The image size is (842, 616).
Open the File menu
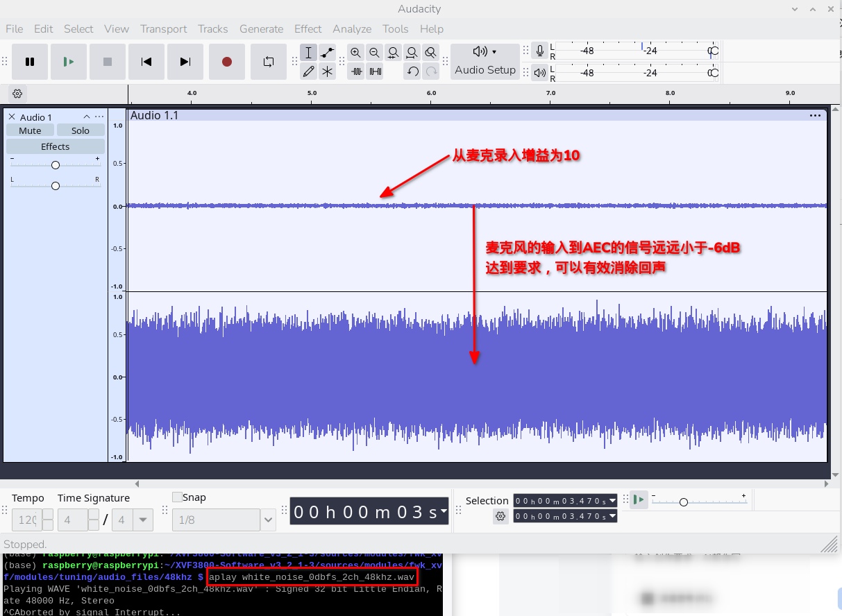(x=14, y=28)
